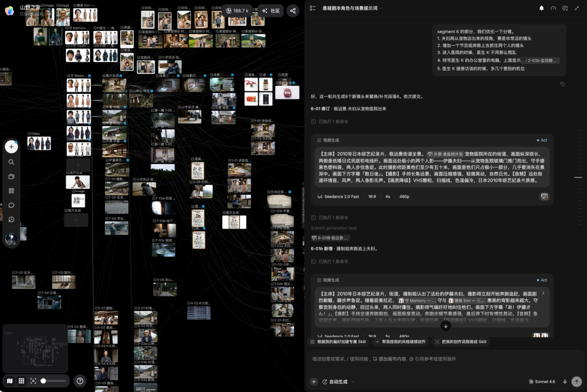This screenshot has width=587, height=392.
Task: Toggle the first '已执行 1 条命令' item
Action: click(330, 122)
